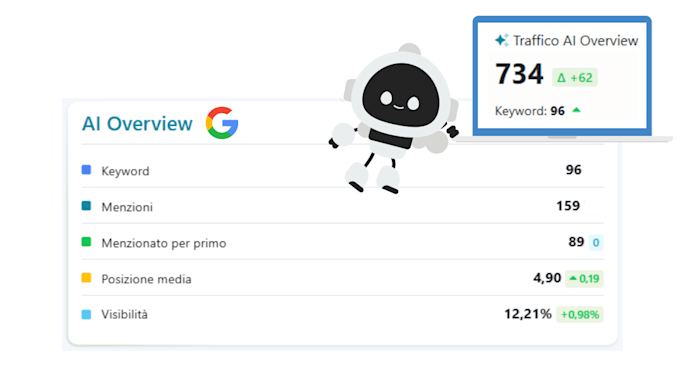This screenshot has width=680, height=390.
Task: Click the teal Menzioni color square
Action: (86, 206)
